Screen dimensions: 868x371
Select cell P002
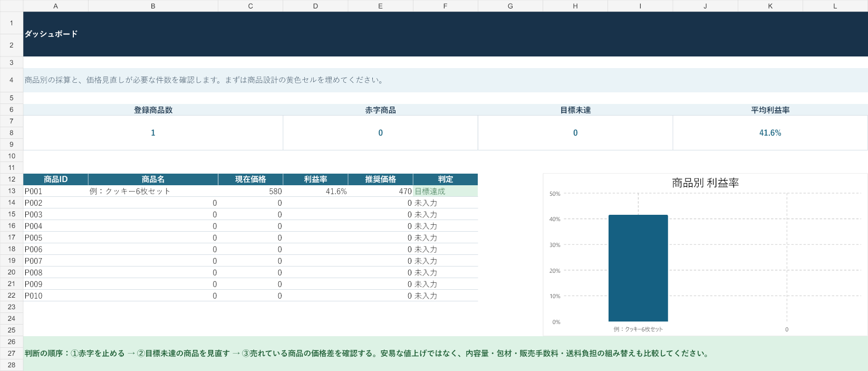56,203
